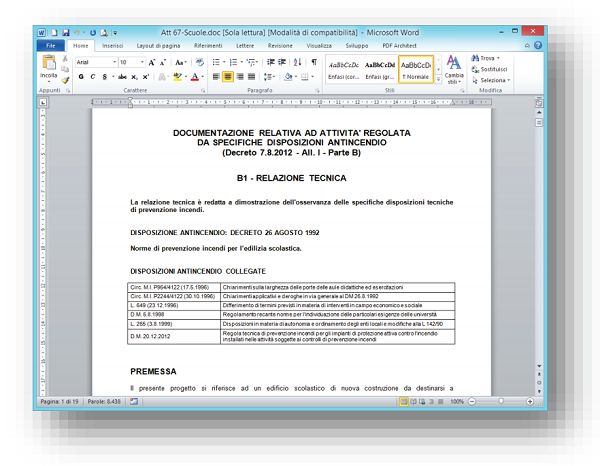The image size is (600, 466).
Task: Open Cambia stili style changer
Action: click(453, 69)
